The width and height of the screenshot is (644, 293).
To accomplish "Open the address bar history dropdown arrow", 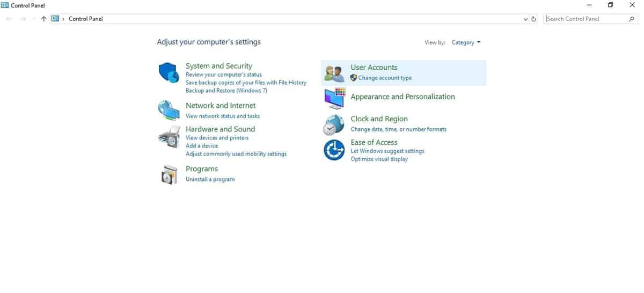I will (x=525, y=19).
